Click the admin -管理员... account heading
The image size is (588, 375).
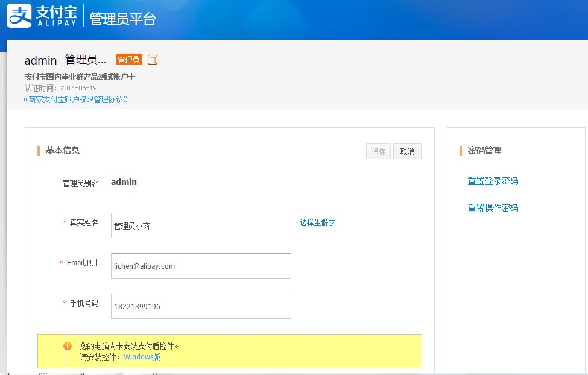65,60
